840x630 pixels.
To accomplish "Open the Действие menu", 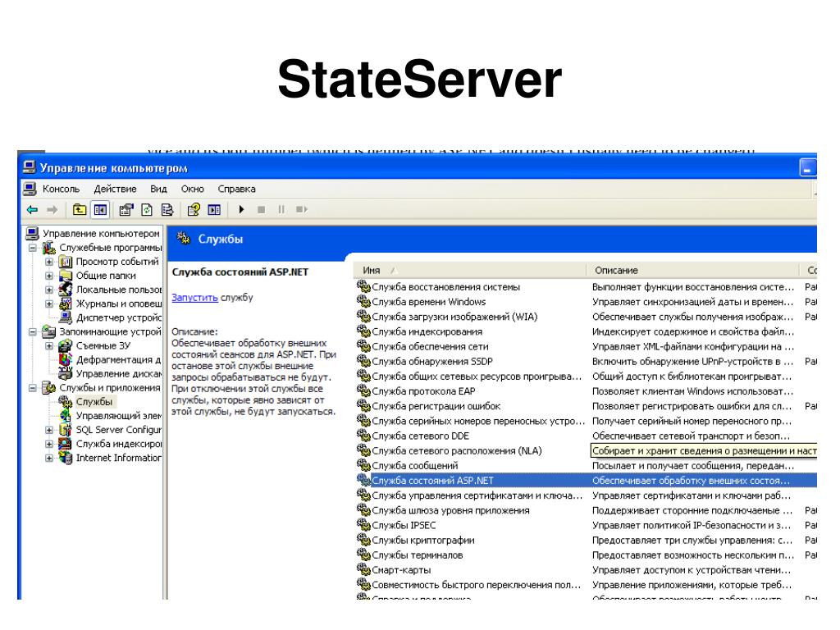I will pos(115,189).
